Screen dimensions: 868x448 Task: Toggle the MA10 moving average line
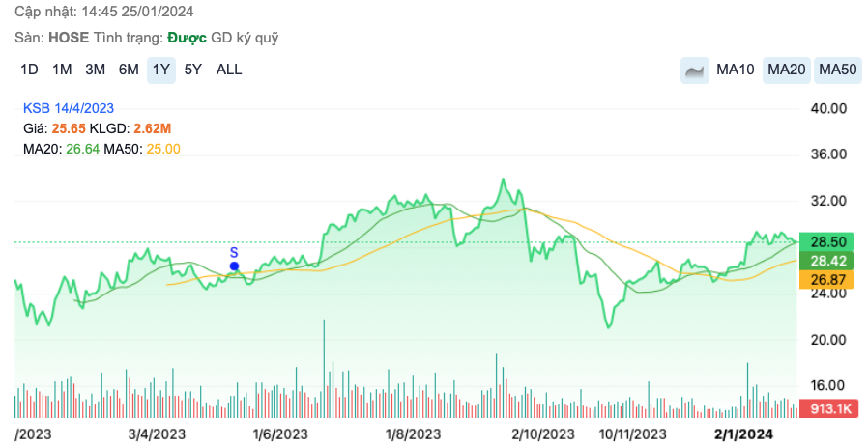735,70
